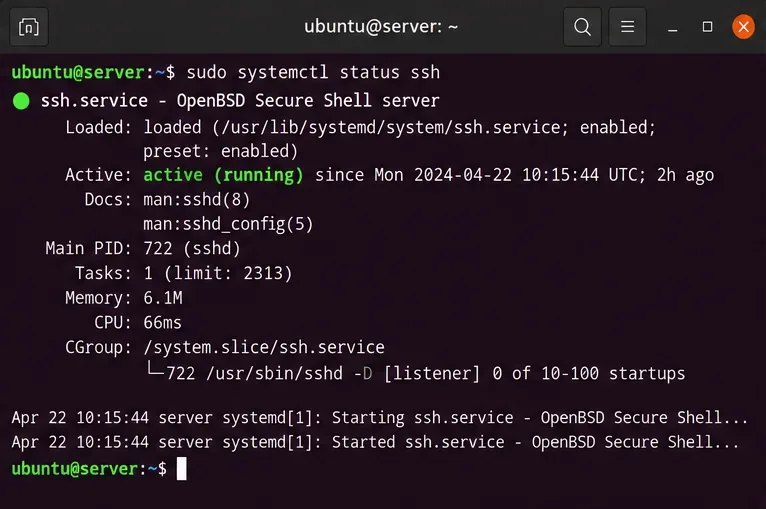The height and width of the screenshot is (509, 766).
Task: Click the 'Started ssh.service' log line
Action: pyautogui.click(x=375, y=443)
